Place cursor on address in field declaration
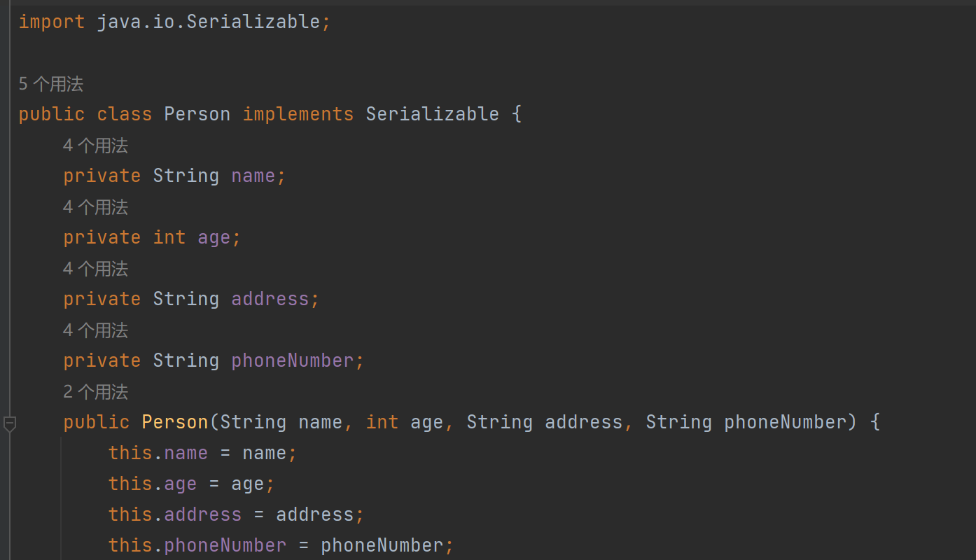This screenshot has width=976, height=560. pos(270,299)
